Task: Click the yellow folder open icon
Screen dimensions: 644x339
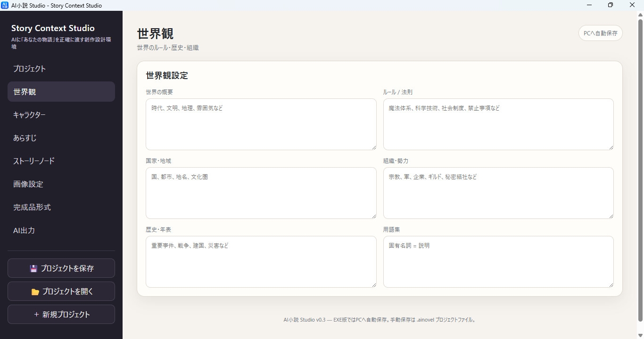Action: 35,292
